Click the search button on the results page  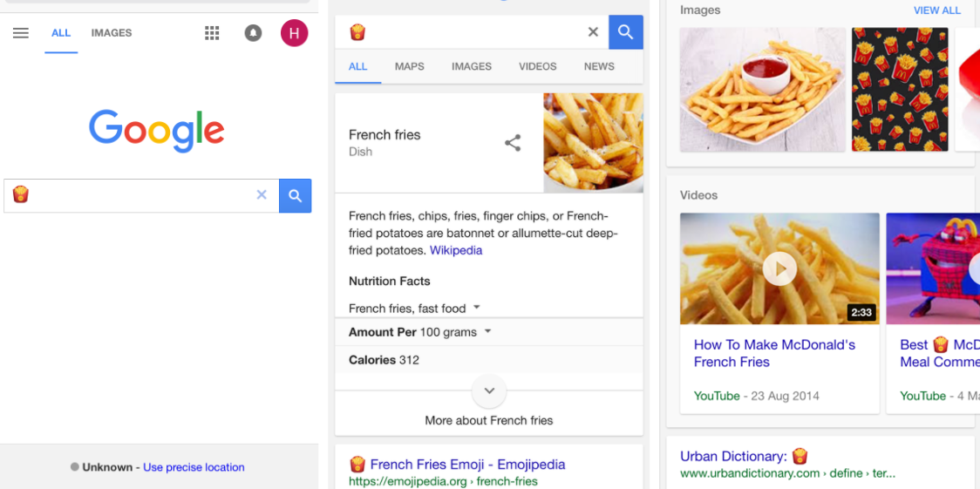625,32
